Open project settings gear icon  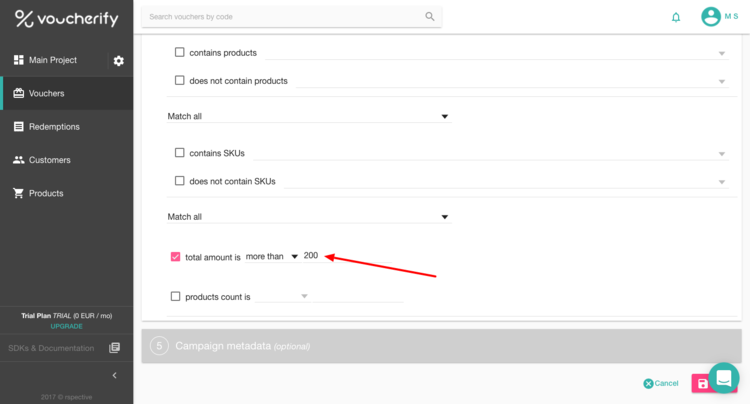point(119,61)
